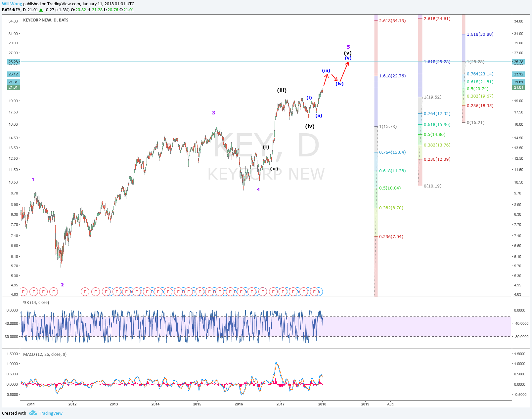This screenshot has width=532, height=419.
Task: Click the 2011 label on time axis
Action: (x=31, y=404)
